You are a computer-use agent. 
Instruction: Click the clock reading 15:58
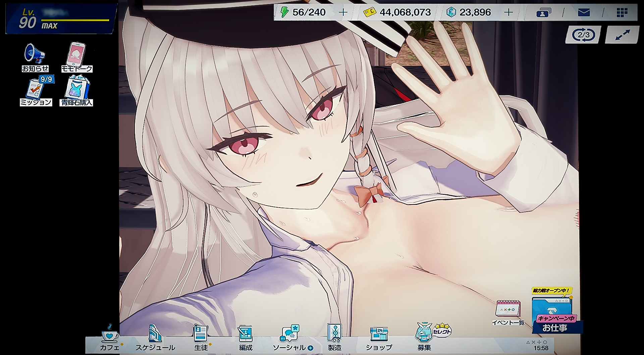(541, 348)
